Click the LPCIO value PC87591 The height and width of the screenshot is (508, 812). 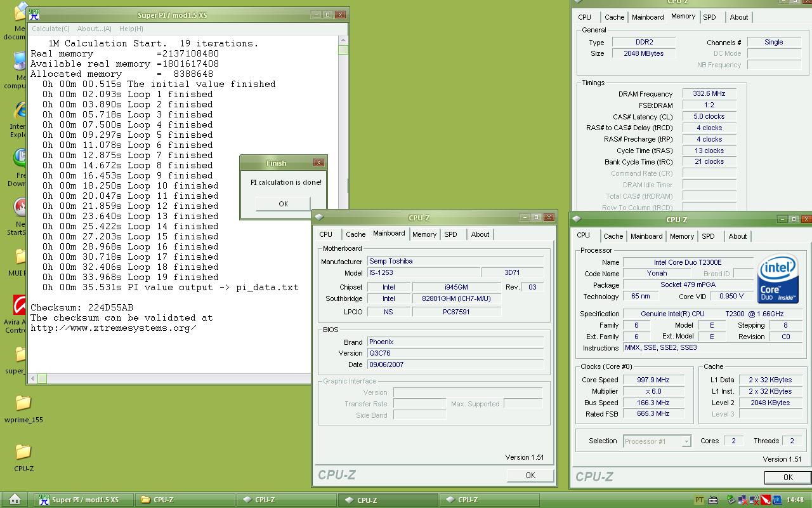tap(457, 312)
